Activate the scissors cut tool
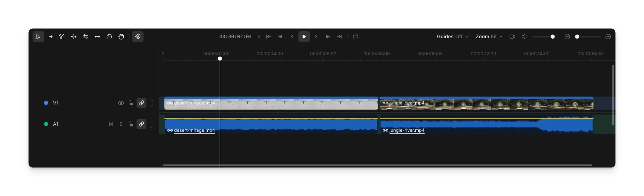 coord(62,37)
